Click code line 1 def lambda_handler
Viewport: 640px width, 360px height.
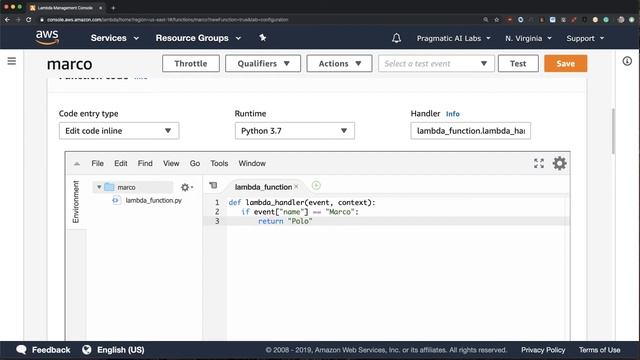coord(302,202)
